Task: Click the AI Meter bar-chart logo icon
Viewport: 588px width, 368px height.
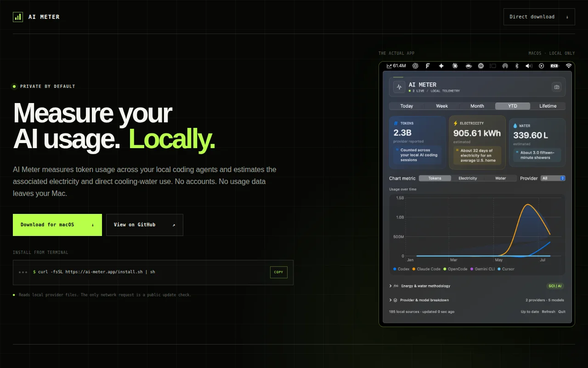Action: pos(18,17)
